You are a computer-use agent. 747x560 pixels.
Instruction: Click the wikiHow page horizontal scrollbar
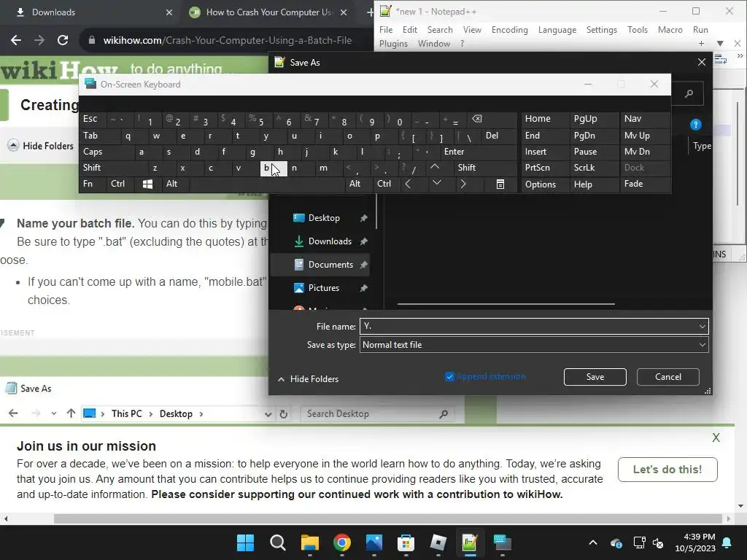click(388, 518)
